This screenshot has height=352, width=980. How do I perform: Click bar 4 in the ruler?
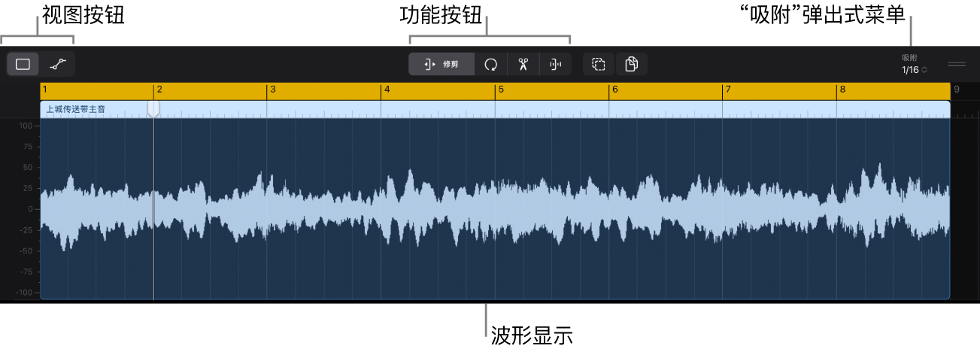point(387,90)
